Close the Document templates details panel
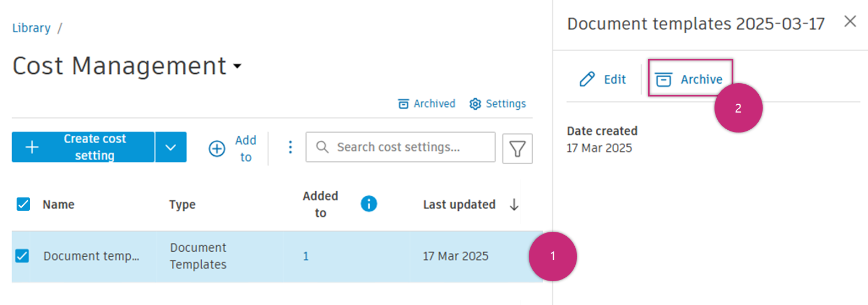 (x=850, y=22)
